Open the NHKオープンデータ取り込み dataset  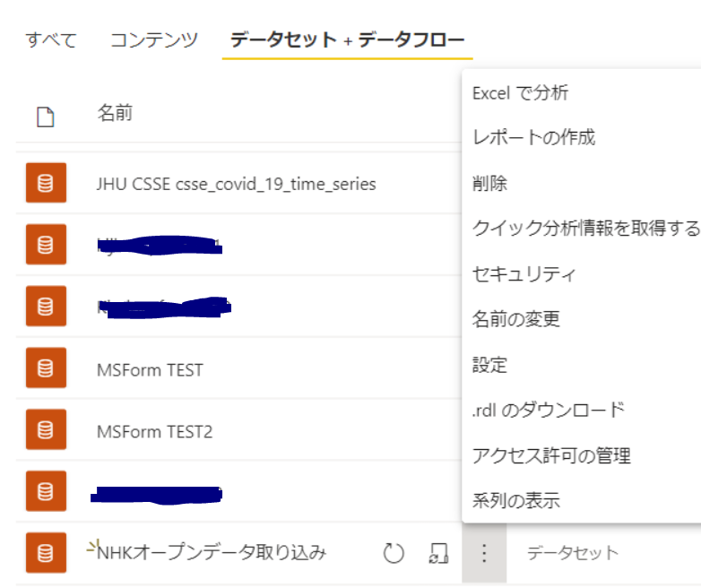pos(212,553)
